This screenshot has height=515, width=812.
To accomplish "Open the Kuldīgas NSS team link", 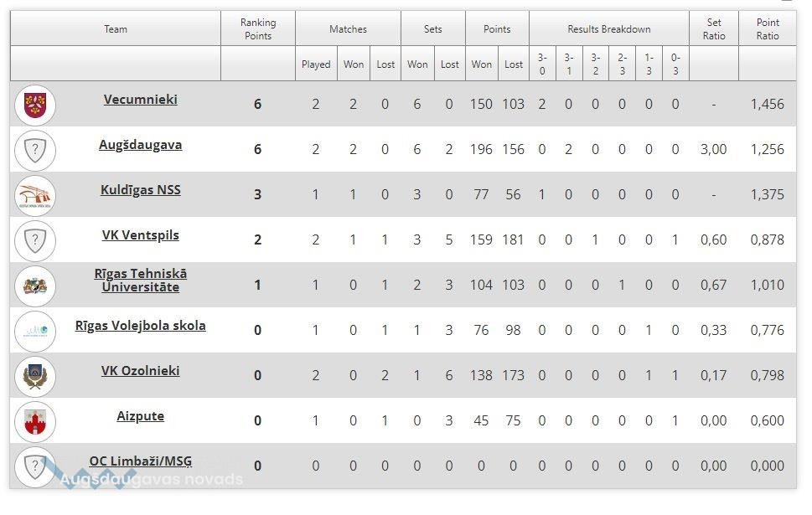I will (141, 189).
